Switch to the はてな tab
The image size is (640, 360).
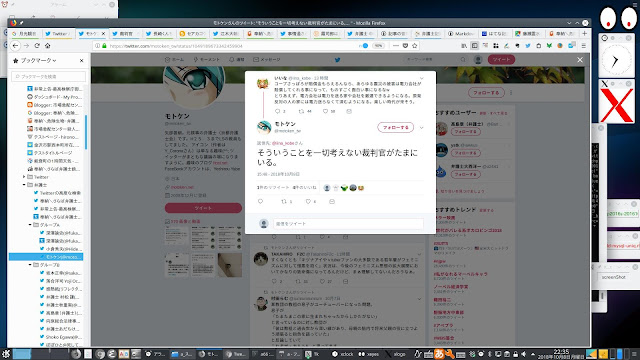coord(494,33)
